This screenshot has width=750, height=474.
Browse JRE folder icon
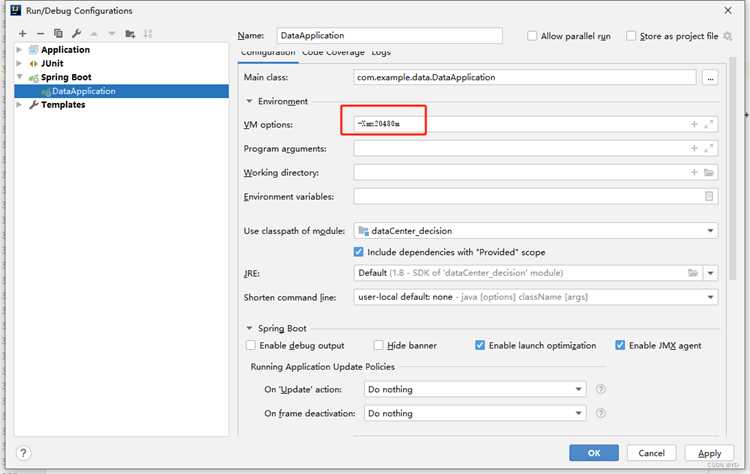click(693, 273)
